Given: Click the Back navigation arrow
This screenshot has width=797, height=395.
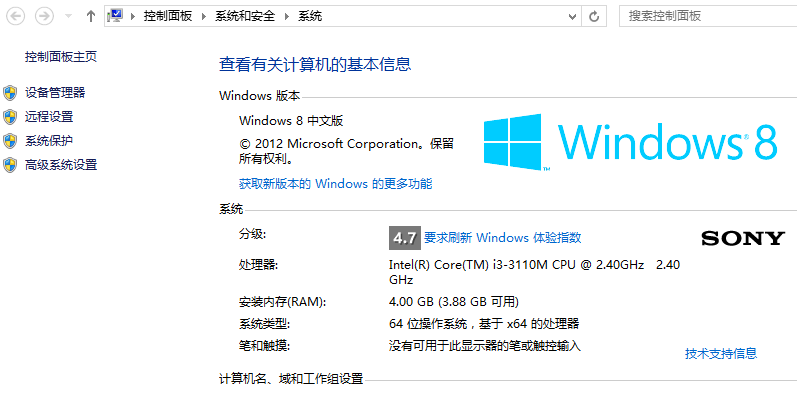Looking at the screenshot, I should (15, 16).
